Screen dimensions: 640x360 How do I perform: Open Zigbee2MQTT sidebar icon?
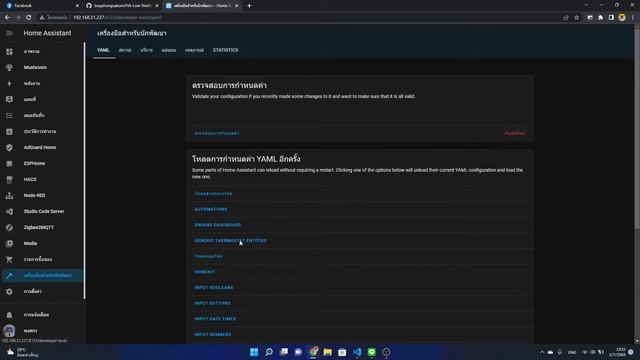tap(9, 227)
